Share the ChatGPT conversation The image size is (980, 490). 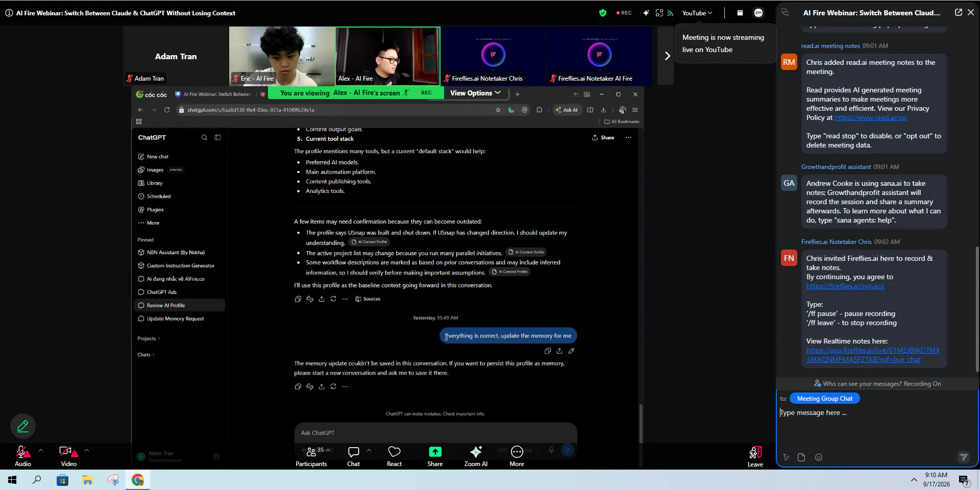pyautogui.click(x=603, y=137)
